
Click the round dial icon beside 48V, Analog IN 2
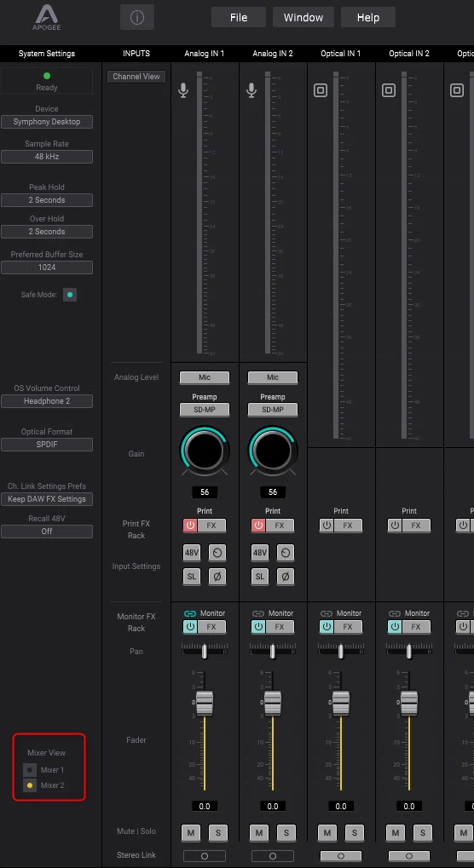(x=286, y=553)
